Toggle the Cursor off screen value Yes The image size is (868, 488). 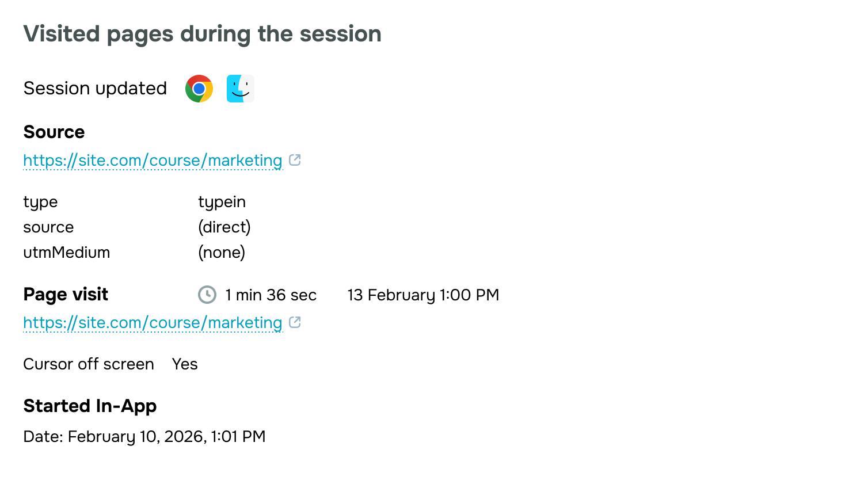[184, 364]
